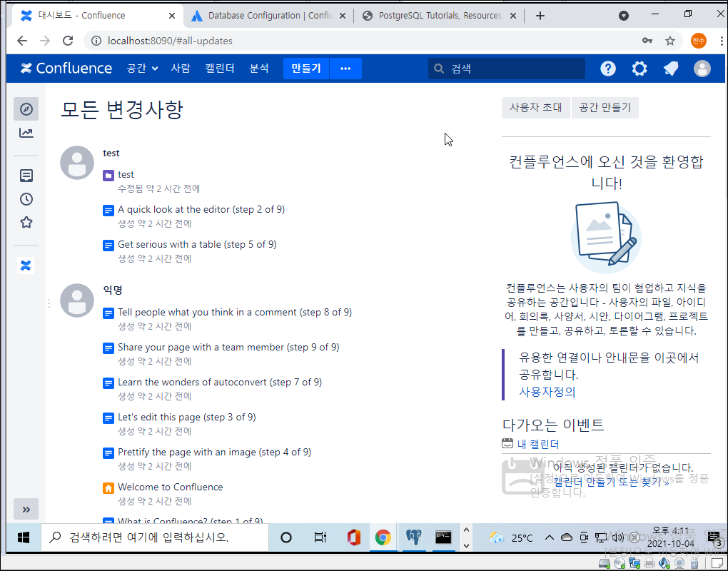Close the PostgreSQL Tutorials tab

click(x=513, y=16)
